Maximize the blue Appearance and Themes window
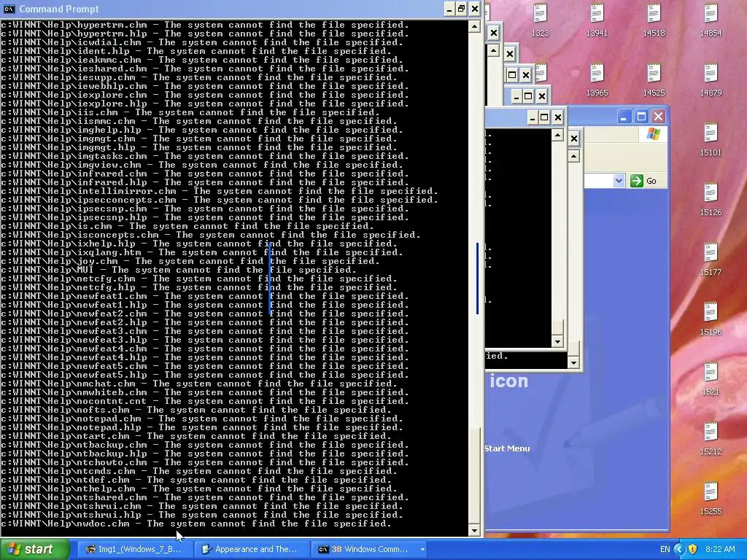This screenshot has height=560, width=747. click(642, 117)
